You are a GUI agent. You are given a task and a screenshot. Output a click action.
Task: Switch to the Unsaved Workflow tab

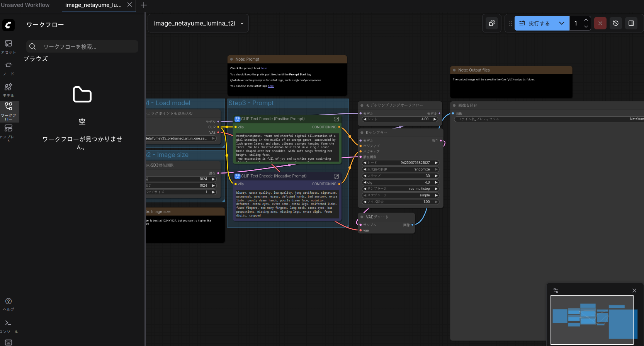pos(25,5)
